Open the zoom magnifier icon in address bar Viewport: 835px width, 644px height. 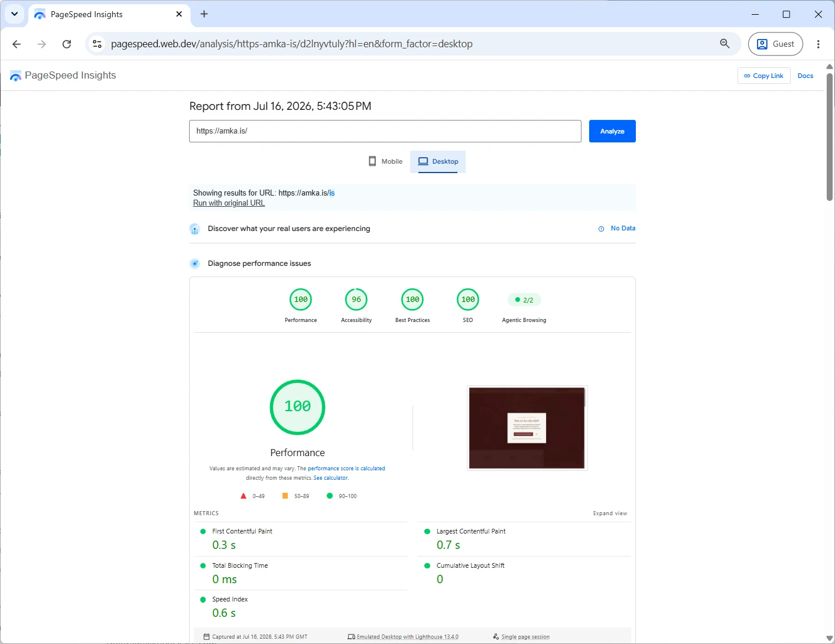(x=724, y=44)
